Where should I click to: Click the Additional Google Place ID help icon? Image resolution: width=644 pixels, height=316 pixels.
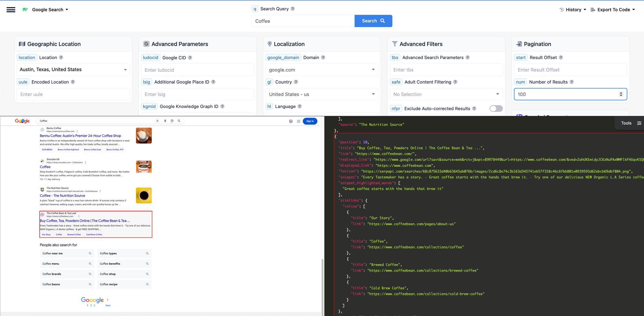tap(213, 82)
